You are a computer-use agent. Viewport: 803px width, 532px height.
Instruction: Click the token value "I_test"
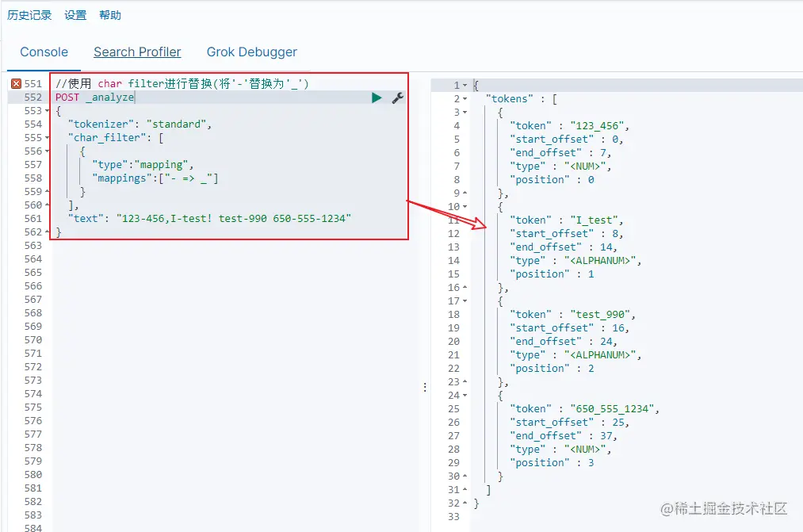click(x=594, y=220)
